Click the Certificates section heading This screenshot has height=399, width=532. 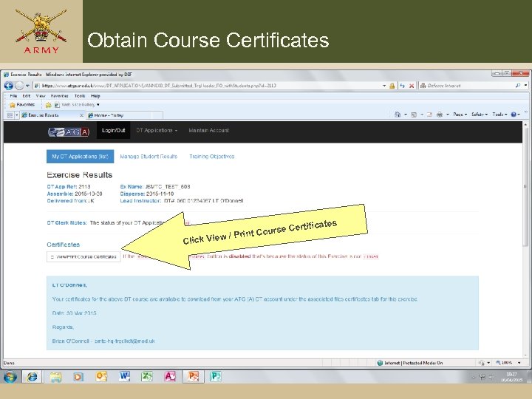(x=63, y=245)
